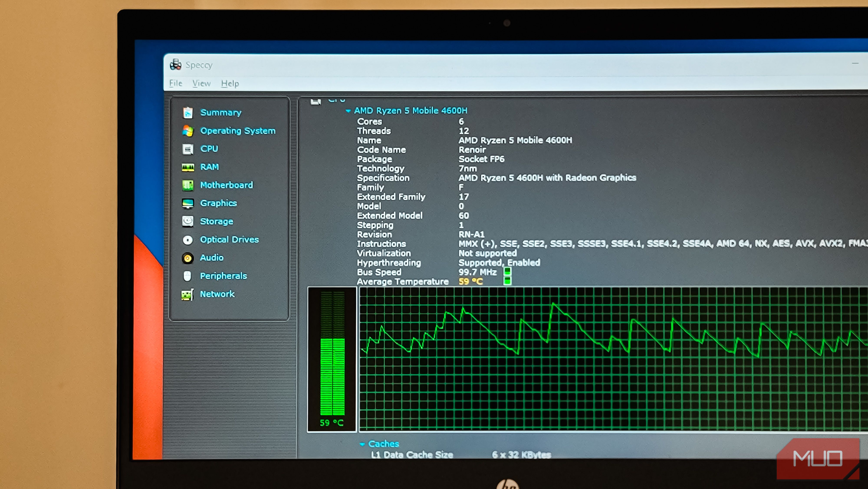Collapse the AMD Ryzen 5 Mobile 4600H section
The image size is (868, 489).
click(x=349, y=111)
